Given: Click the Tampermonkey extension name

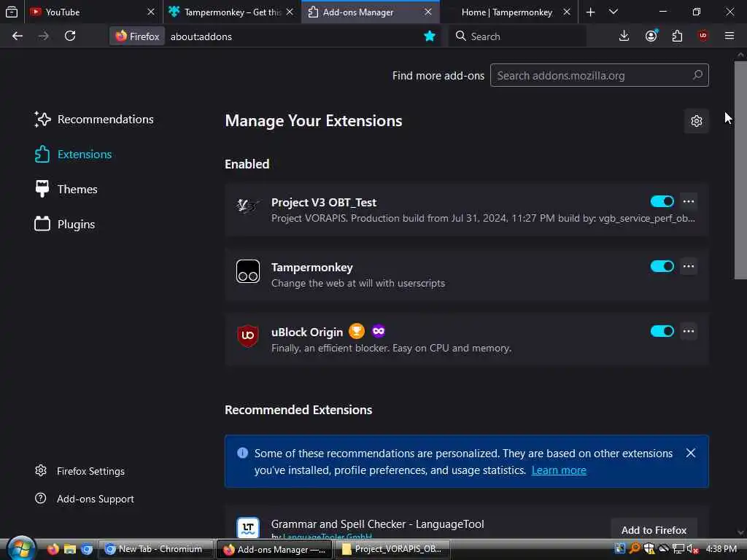Looking at the screenshot, I should (312, 267).
